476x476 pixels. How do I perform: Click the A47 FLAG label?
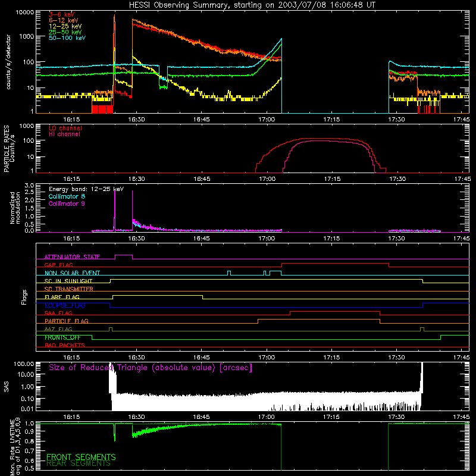(x=58, y=329)
